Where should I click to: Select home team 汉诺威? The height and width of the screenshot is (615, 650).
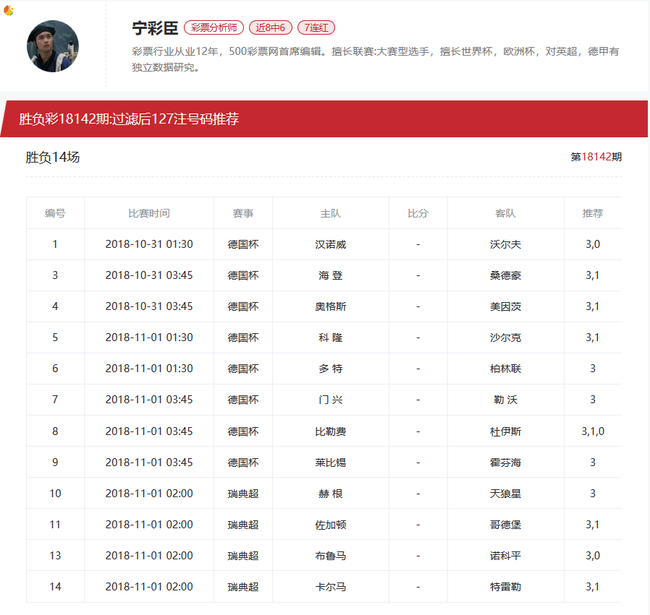[330, 245]
